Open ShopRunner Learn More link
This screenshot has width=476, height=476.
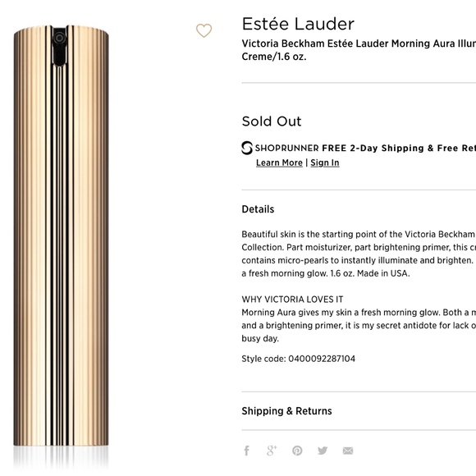tap(279, 162)
